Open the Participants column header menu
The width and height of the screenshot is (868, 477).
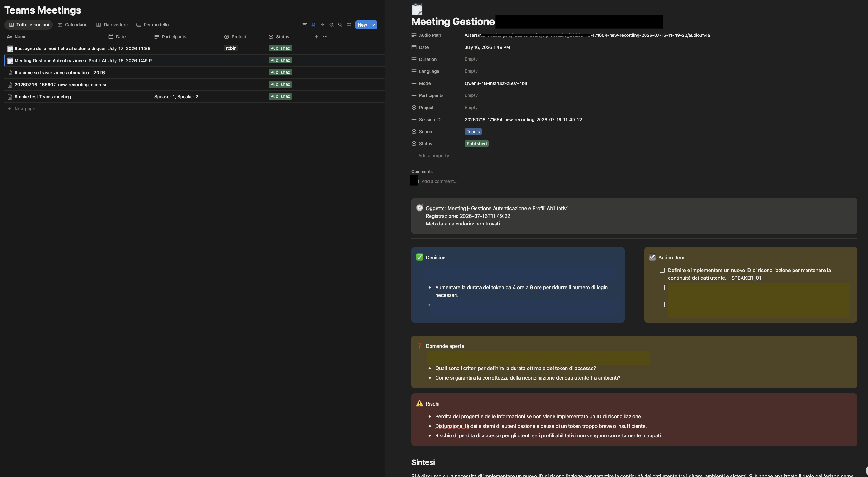(x=170, y=37)
